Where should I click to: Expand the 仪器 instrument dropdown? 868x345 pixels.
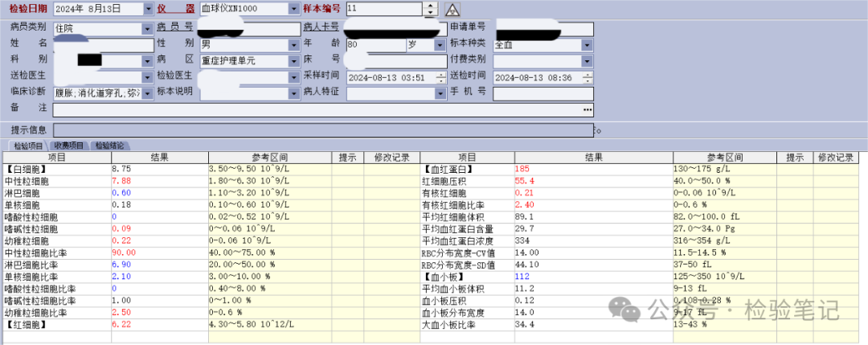tap(294, 9)
